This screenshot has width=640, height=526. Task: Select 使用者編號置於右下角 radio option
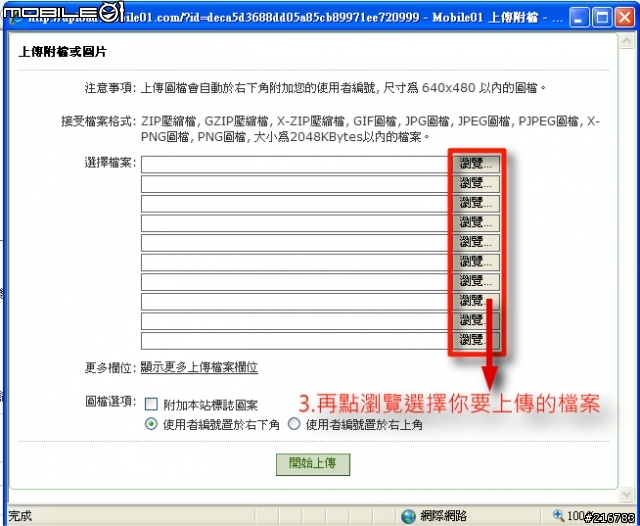click(151, 424)
